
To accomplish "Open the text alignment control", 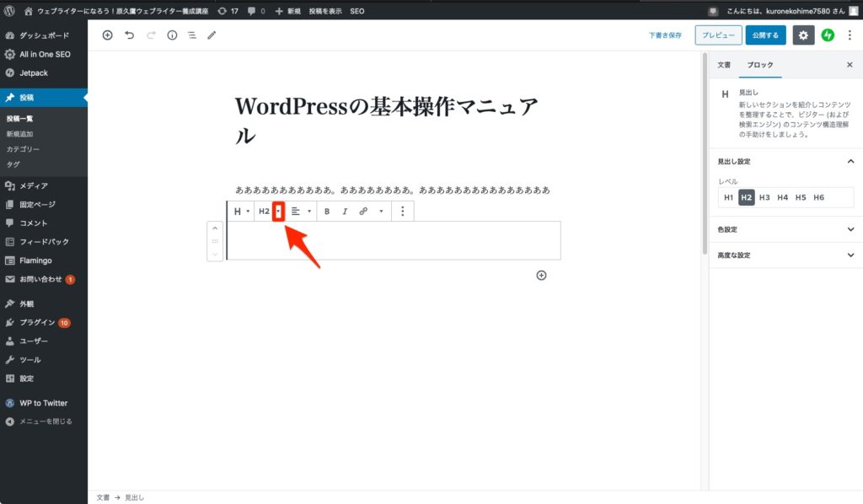I will 301,212.
